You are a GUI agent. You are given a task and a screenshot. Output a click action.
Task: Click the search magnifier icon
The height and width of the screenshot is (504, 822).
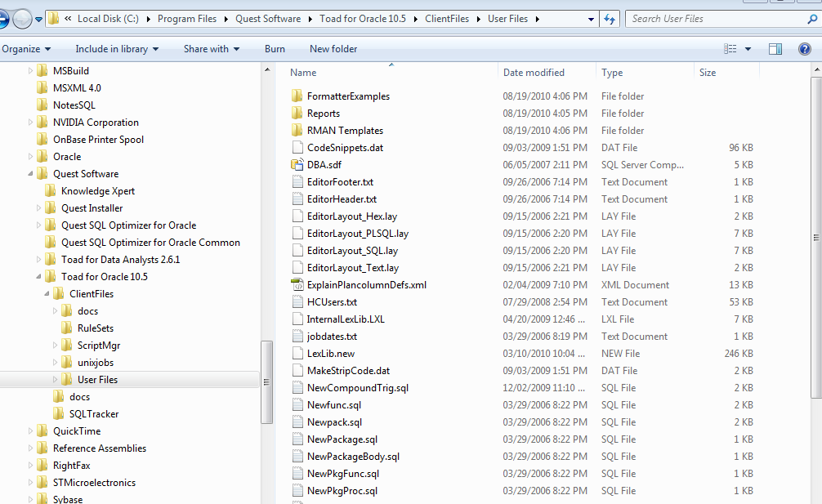(812, 19)
